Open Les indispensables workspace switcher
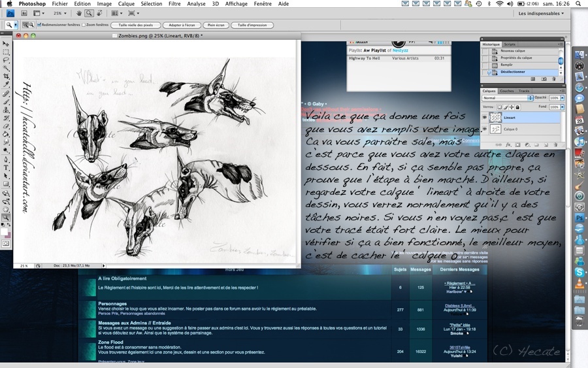This screenshot has width=588, height=368. 541,13
